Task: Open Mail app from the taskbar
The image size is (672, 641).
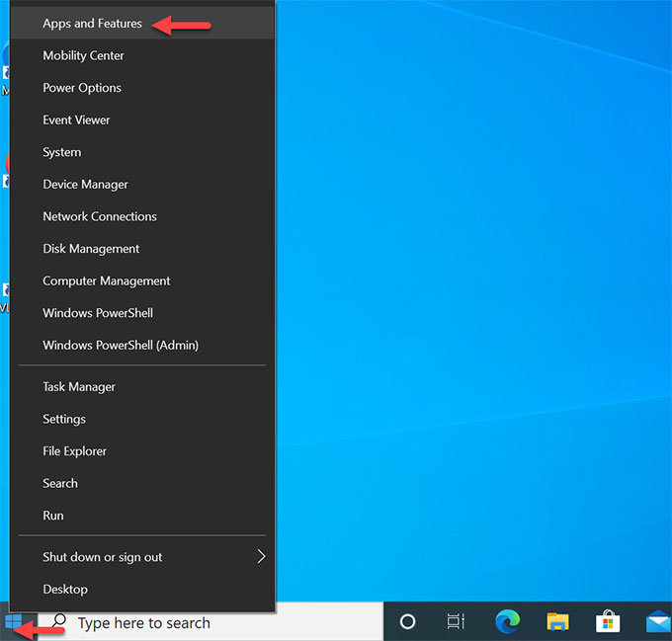Action: [658, 621]
